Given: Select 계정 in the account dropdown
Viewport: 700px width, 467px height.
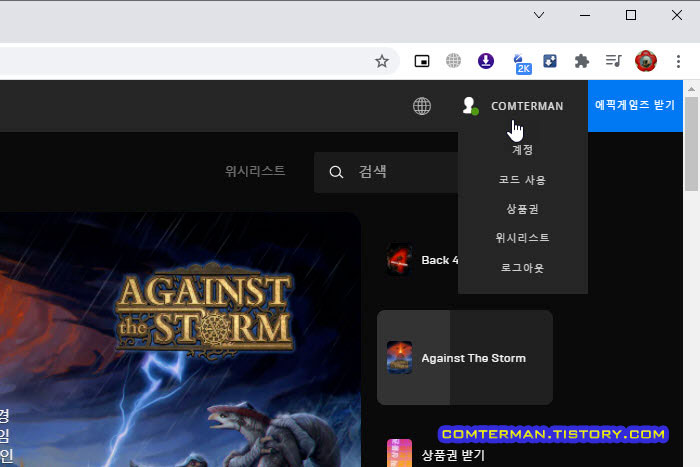Looking at the screenshot, I should tap(522, 150).
